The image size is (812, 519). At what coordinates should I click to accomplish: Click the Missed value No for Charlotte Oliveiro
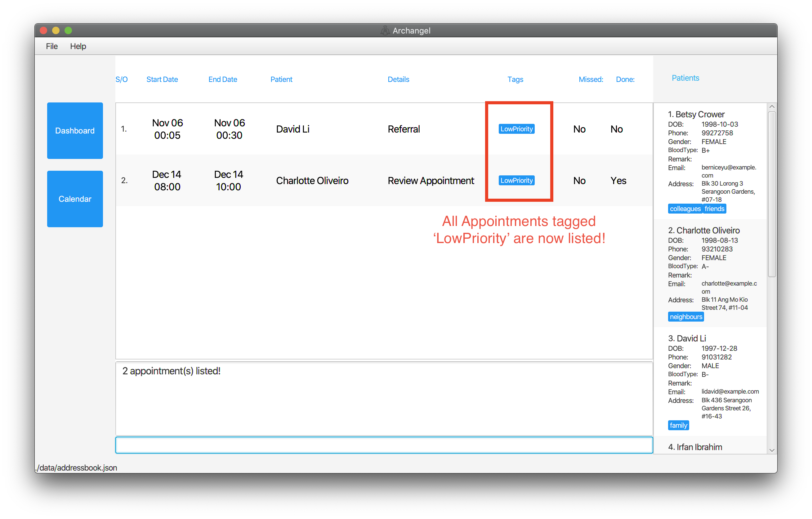tap(579, 181)
